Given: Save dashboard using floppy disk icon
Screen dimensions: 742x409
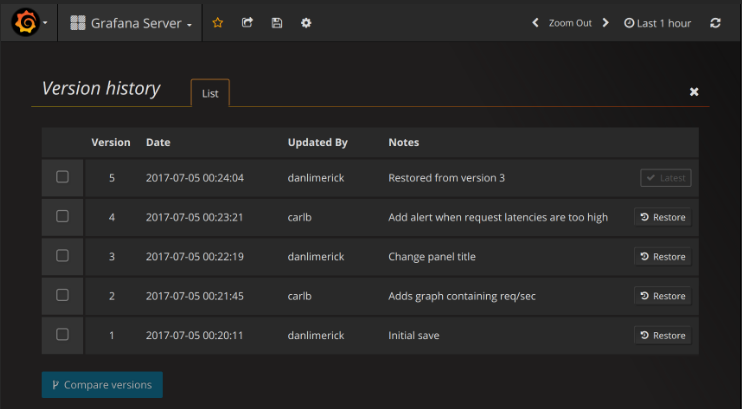Looking at the screenshot, I should point(277,23).
